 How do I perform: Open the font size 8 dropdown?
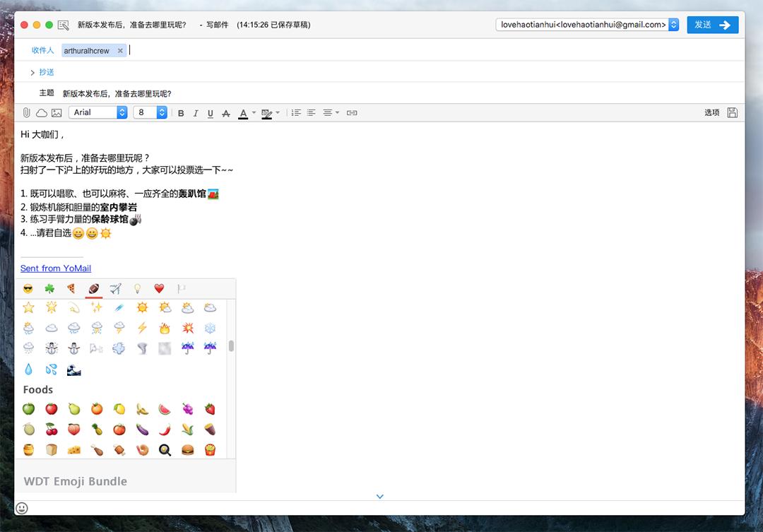pyautogui.click(x=150, y=112)
